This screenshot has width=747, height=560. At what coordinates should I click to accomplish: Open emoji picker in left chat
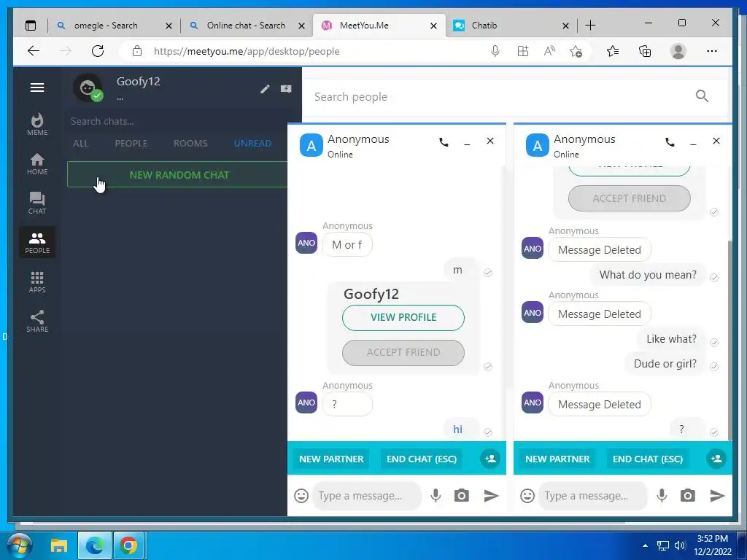click(x=301, y=496)
